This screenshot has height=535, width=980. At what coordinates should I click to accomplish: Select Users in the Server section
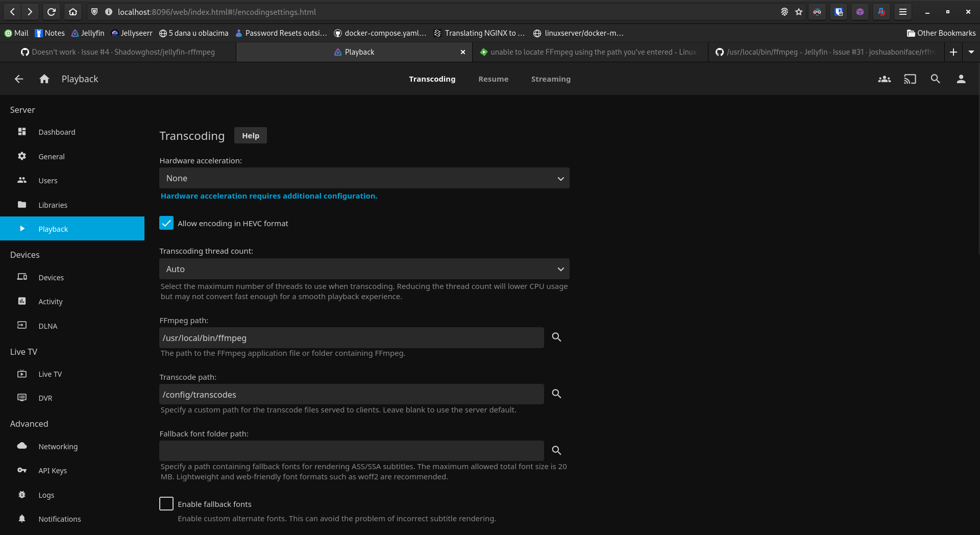pos(47,180)
